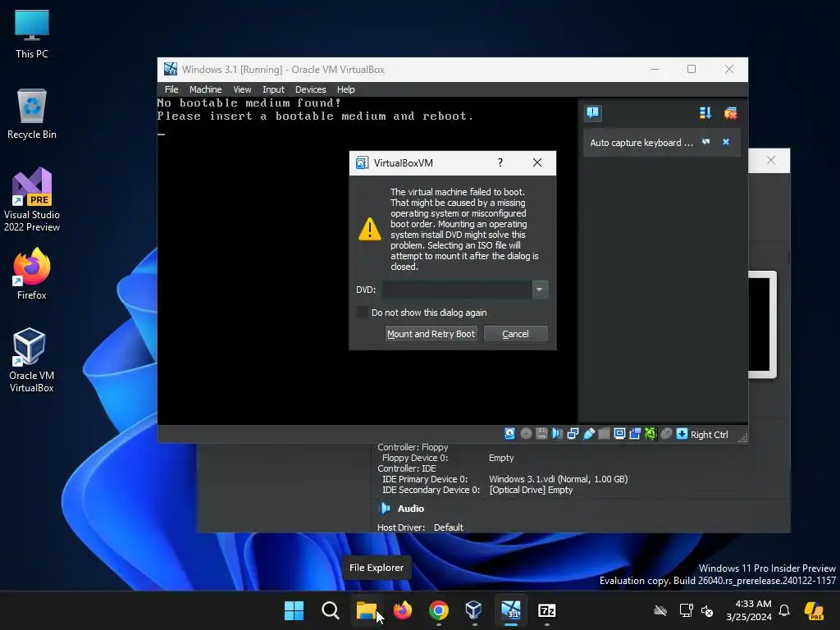Select the Firefox desktop shortcut

tap(32, 274)
